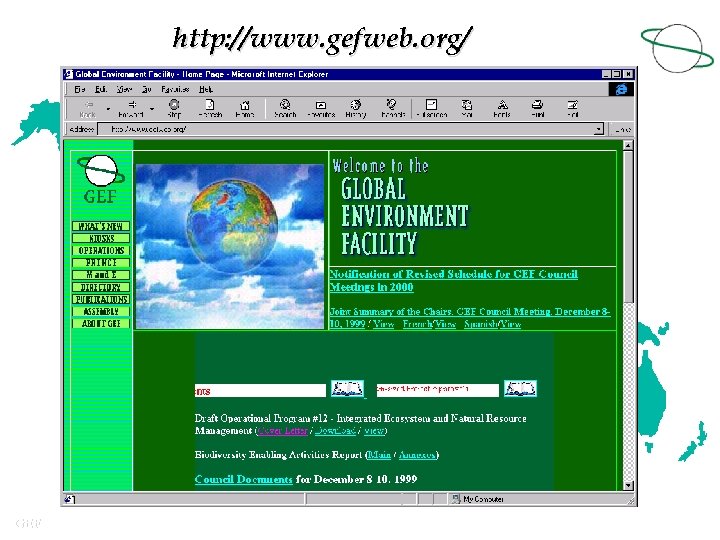Open the Council Documents link
720x540 pixels.
click(243, 479)
